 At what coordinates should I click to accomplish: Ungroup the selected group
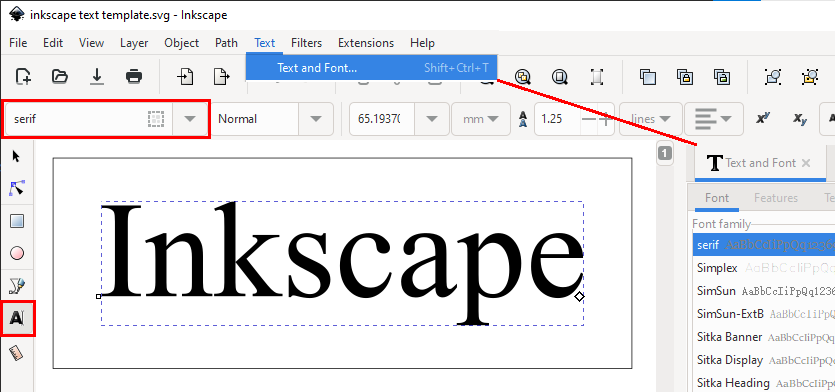click(809, 77)
